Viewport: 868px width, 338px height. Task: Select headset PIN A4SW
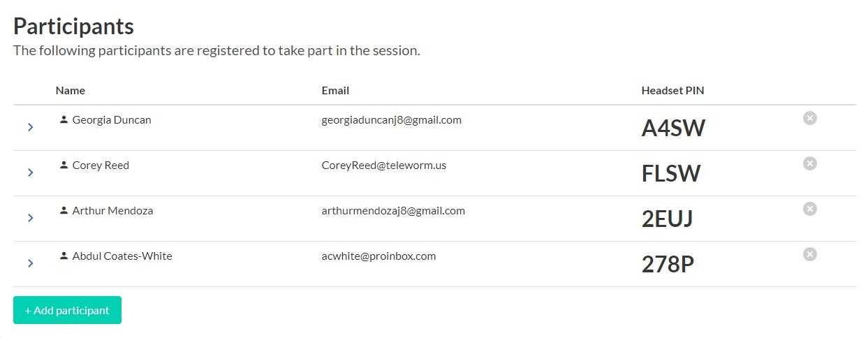(x=673, y=128)
